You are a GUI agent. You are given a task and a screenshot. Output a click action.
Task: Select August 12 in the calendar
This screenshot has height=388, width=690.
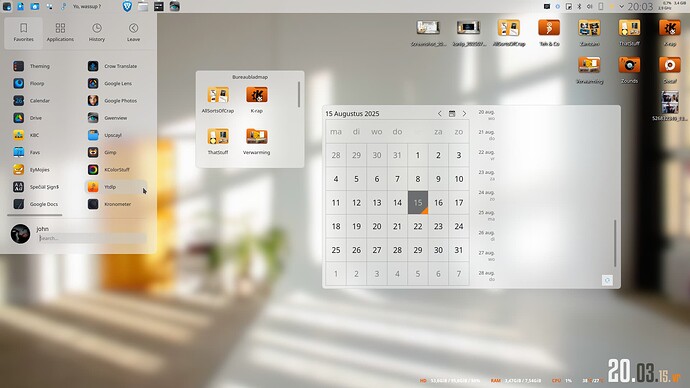point(356,202)
